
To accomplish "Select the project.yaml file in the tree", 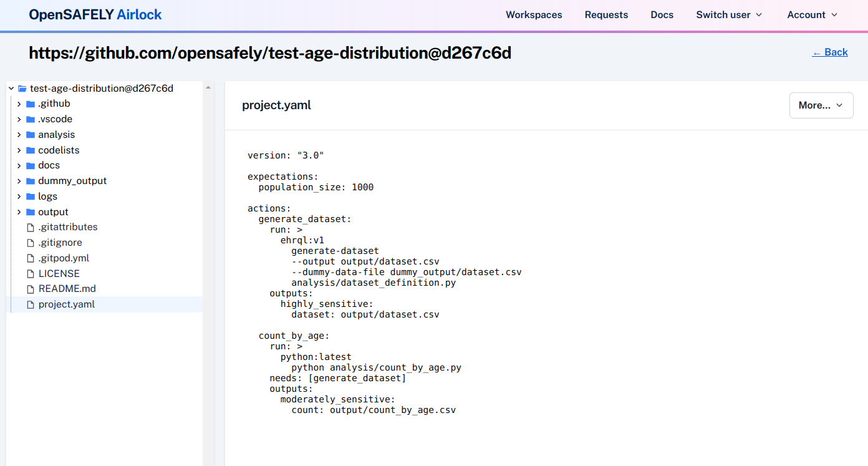I will [x=67, y=304].
